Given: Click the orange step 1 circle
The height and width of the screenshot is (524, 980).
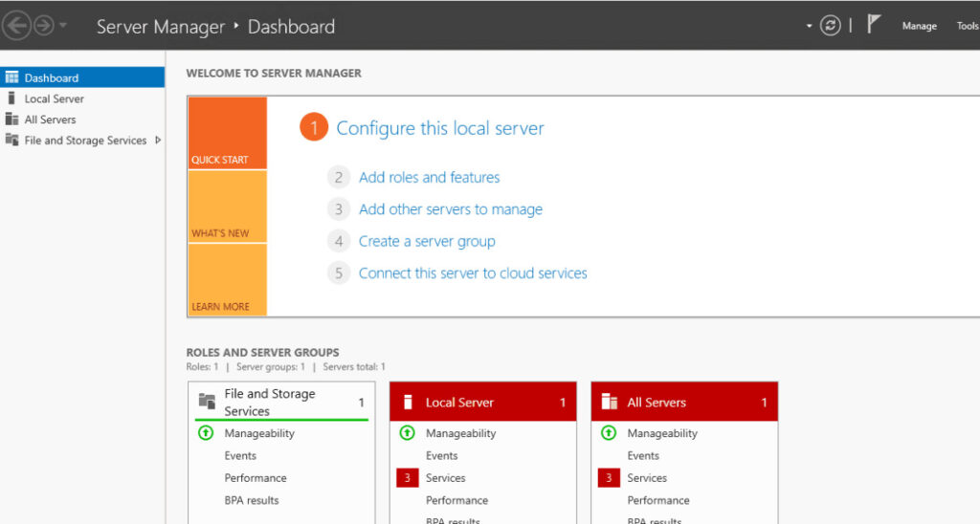Looking at the screenshot, I should tap(314, 127).
